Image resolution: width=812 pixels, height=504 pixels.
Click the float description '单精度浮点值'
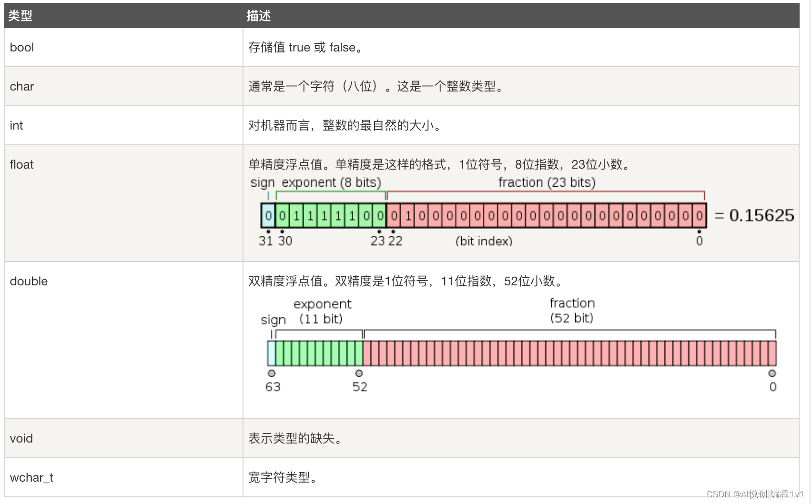tap(440, 164)
